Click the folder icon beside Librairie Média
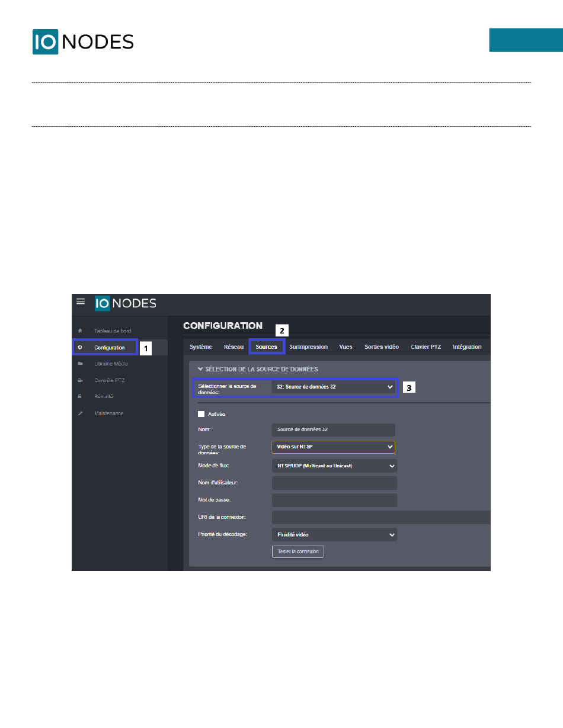Screen dimensions: 563x728 (79, 364)
